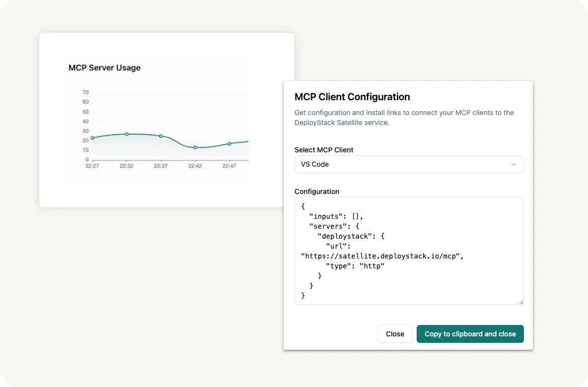Click the 70 y-axis label on chart
Screen dimensions: 588x387
click(x=85, y=92)
